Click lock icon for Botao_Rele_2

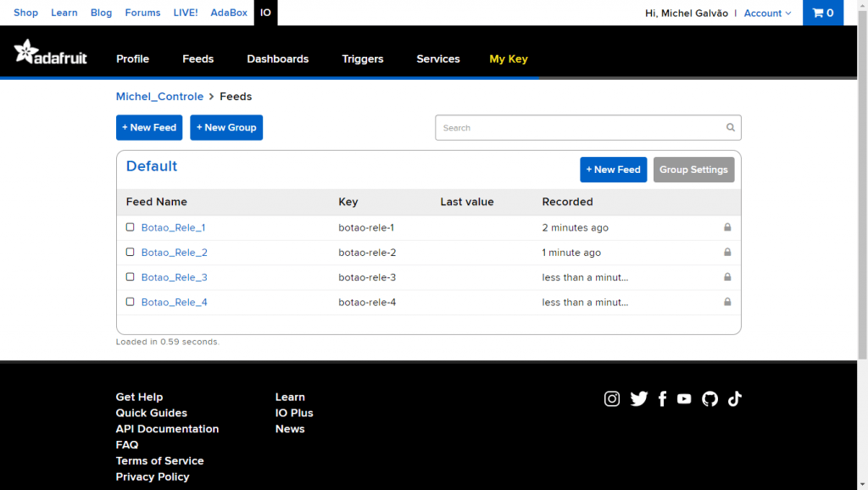click(x=727, y=252)
